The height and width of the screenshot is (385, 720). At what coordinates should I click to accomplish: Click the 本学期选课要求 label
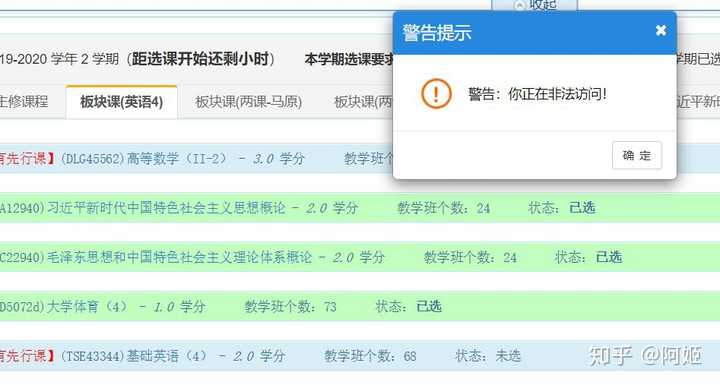[x=349, y=59]
